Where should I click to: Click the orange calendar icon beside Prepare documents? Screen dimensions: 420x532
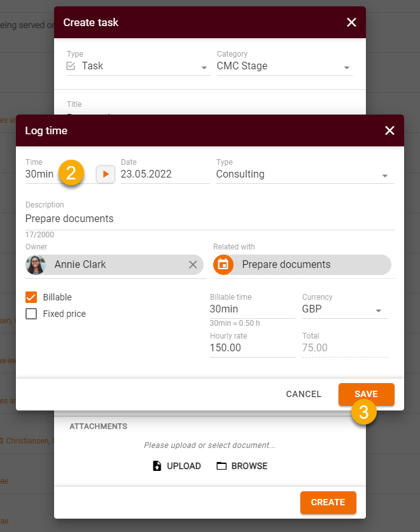(x=223, y=264)
